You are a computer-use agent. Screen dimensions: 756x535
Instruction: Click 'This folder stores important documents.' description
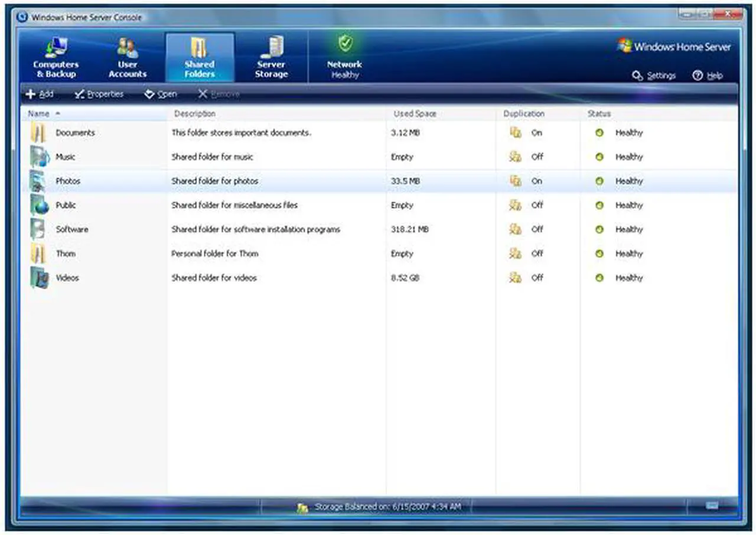pyautogui.click(x=241, y=133)
